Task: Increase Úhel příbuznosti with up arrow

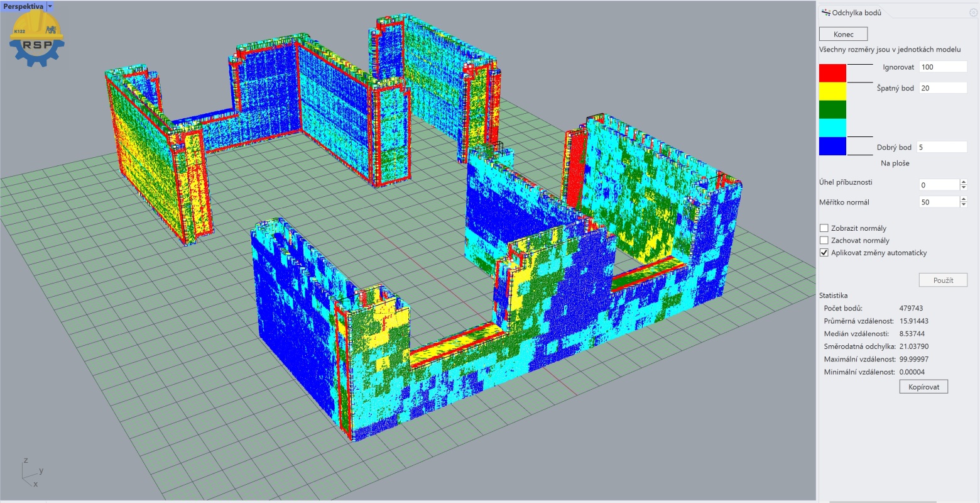Action: [x=964, y=182]
